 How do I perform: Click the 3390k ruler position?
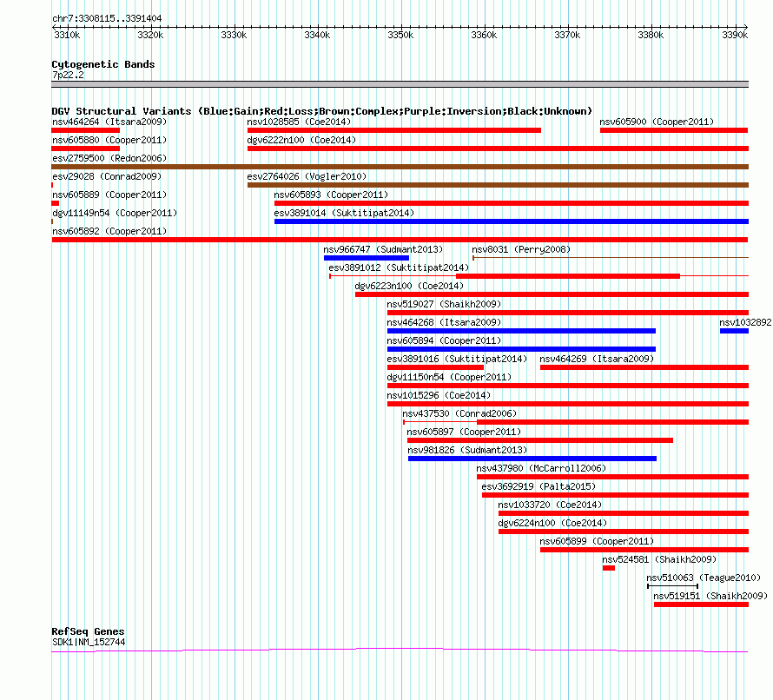pos(735,35)
